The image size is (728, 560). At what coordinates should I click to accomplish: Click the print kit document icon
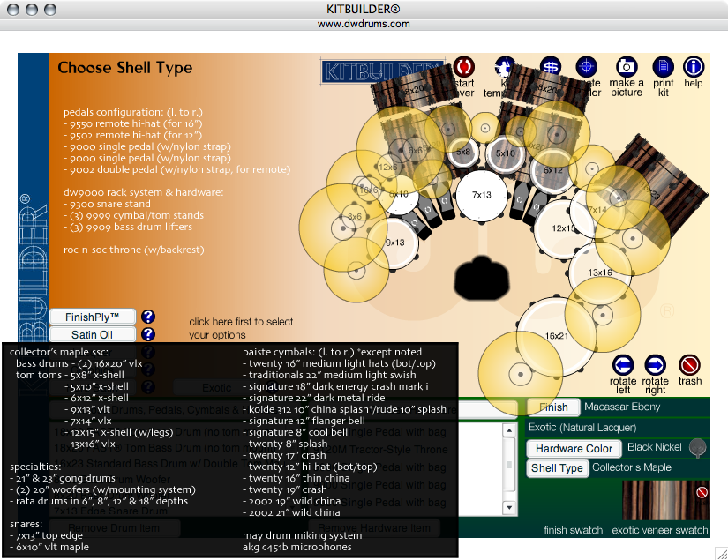tap(663, 67)
